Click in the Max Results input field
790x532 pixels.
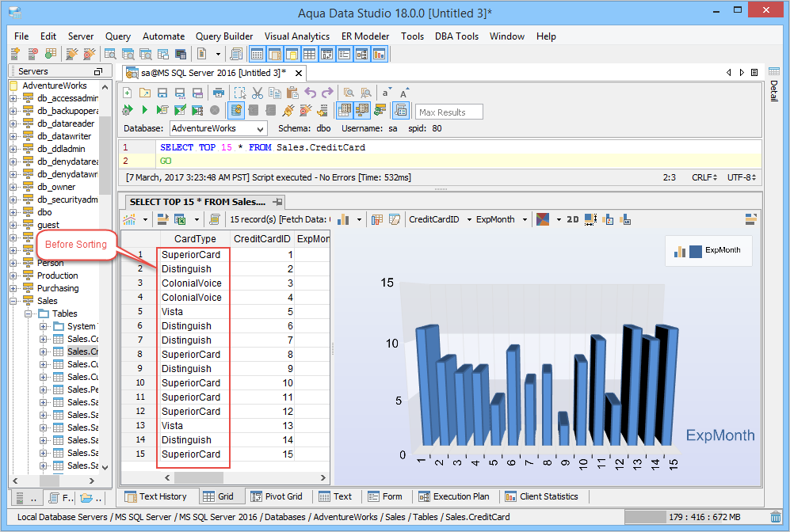point(449,112)
